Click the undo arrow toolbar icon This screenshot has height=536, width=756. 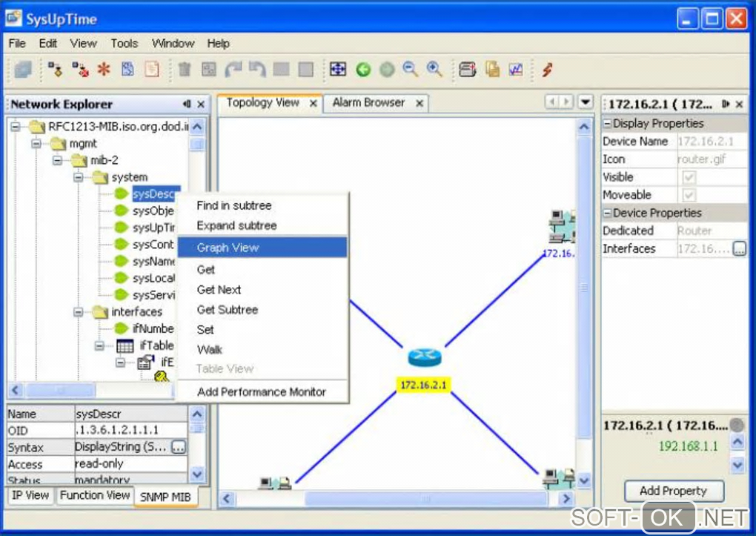click(257, 70)
